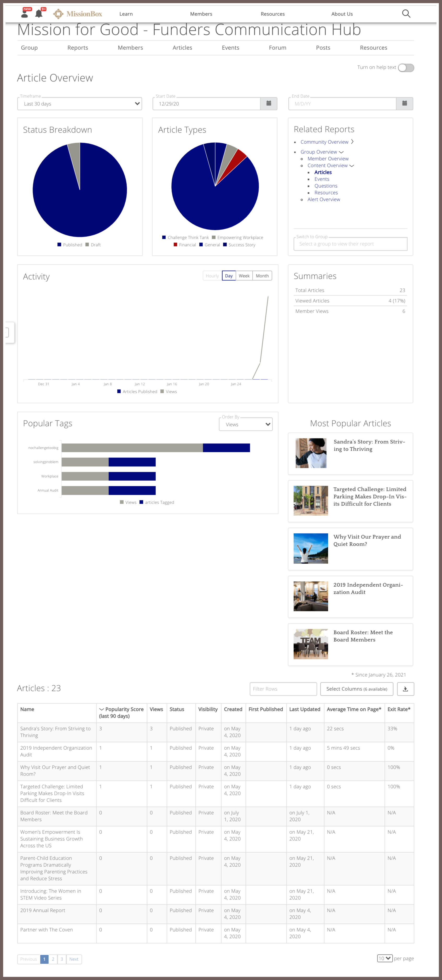Sort by Popularity Score column
This screenshot has height=980, width=442.
(122, 713)
